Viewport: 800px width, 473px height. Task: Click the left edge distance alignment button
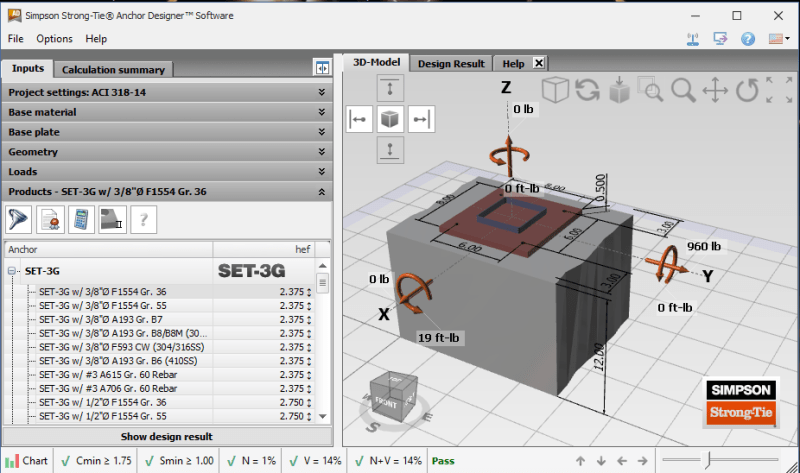(x=359, y=119)
